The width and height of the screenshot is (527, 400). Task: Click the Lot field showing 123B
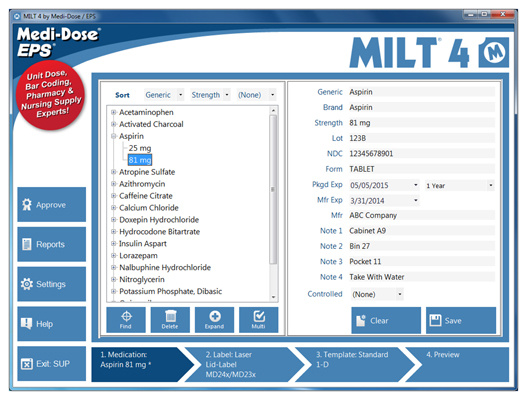[x=421, y=138]
